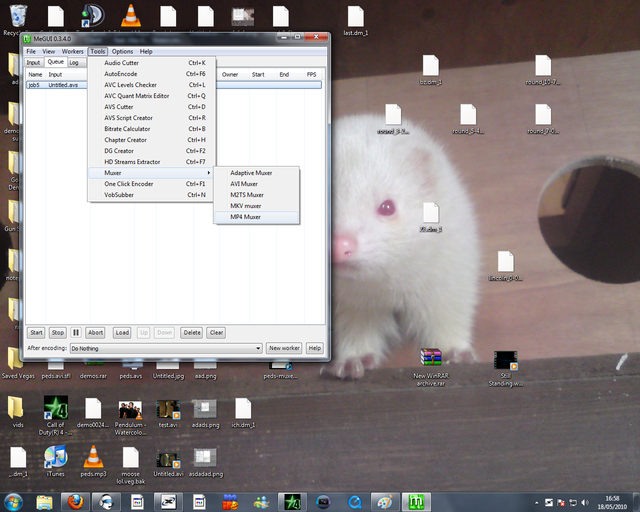Click the Start queue button
This screenshot has width=640, height=512.
[x=36, y=333]
